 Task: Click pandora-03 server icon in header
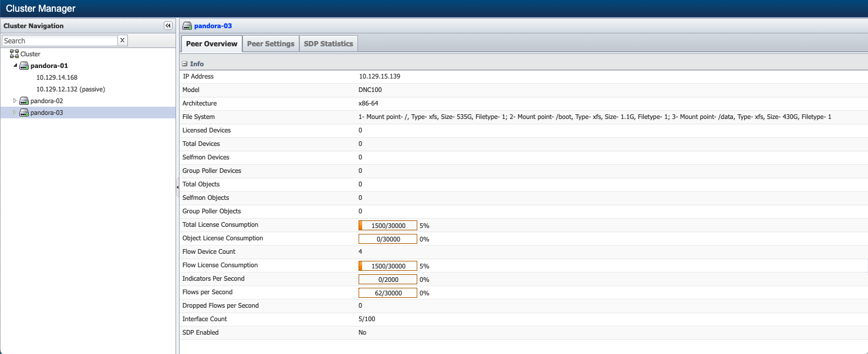point(187,26)
